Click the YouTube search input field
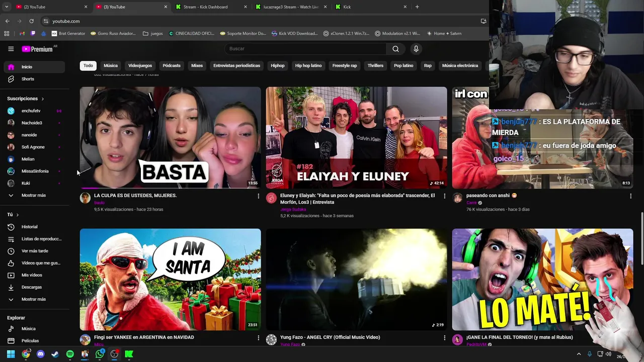 [305, 49]
